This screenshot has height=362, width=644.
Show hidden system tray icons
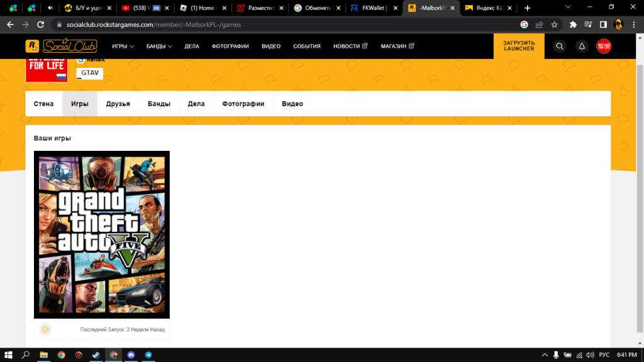pyautogui.click(x=545, y=354)
